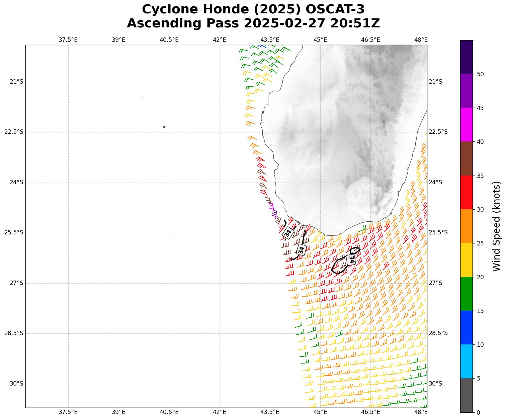Pick the light blue 5–10 knot colorbar band

pyautogui.click(x=466, y=361)
